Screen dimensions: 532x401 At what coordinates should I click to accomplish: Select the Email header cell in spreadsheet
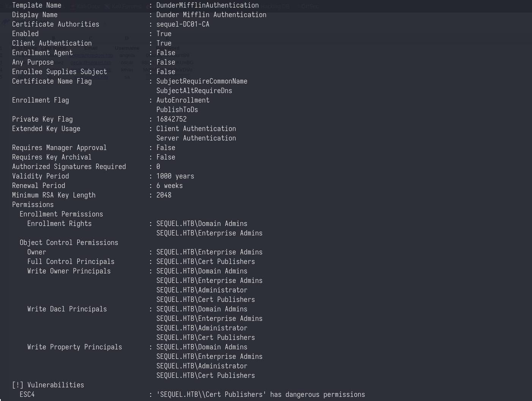pos(91,48)
